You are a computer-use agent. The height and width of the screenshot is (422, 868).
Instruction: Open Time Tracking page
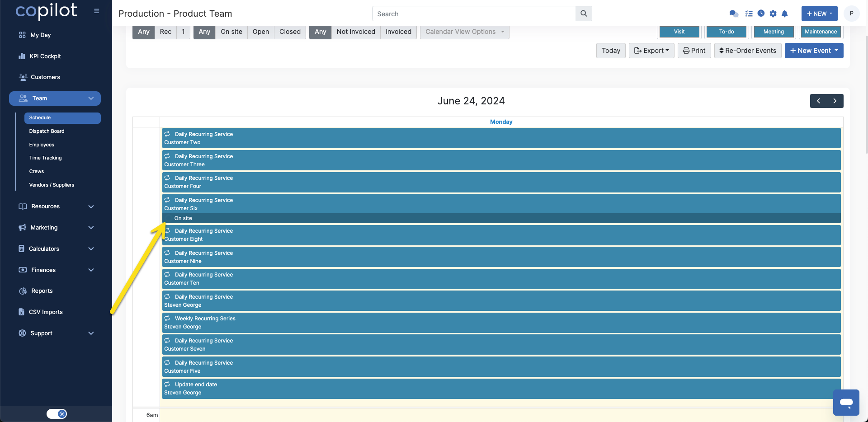[x=45, y=158]
